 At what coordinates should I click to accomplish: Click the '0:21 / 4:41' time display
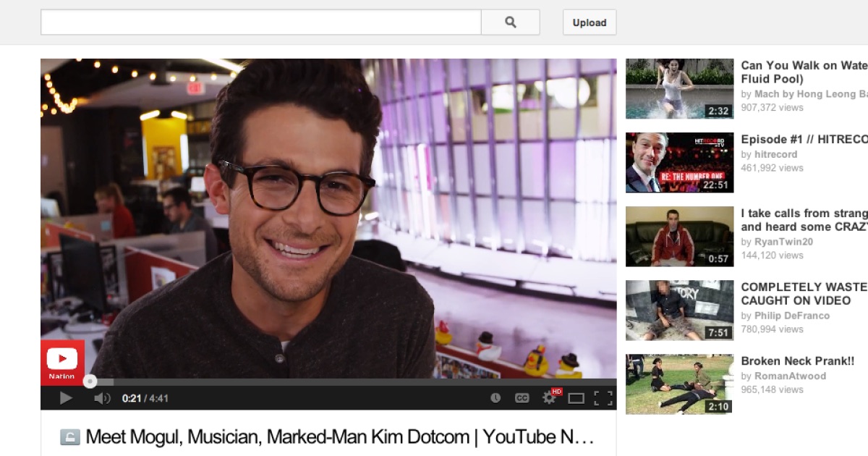(x=145, y=398)
